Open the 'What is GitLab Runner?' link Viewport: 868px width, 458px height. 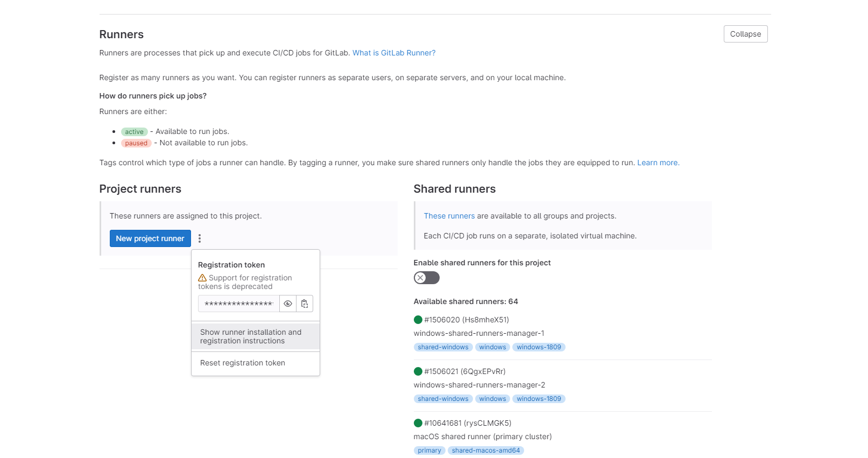(x=394, y=53)
